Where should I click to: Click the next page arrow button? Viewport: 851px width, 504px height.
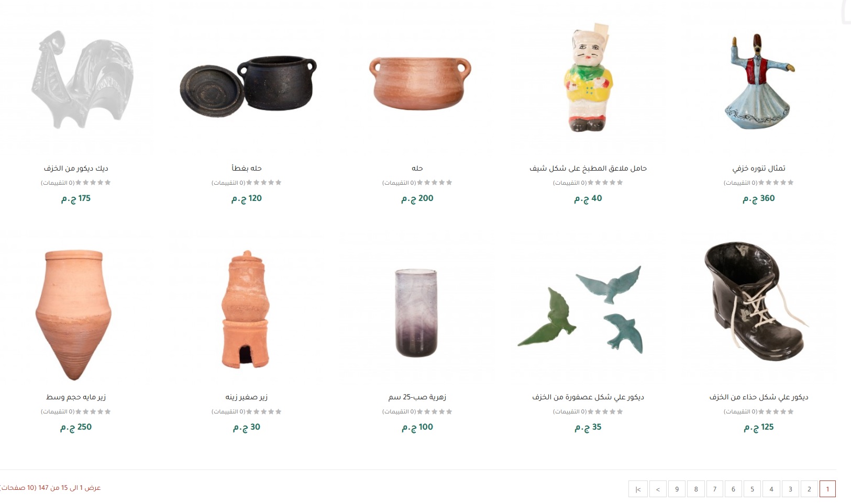click(658, 489)
